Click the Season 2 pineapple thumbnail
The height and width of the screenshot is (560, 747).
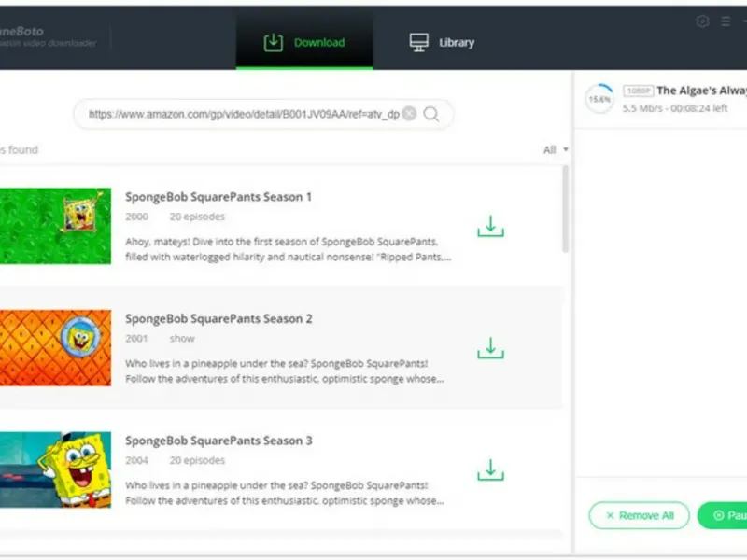coord(55,347)
